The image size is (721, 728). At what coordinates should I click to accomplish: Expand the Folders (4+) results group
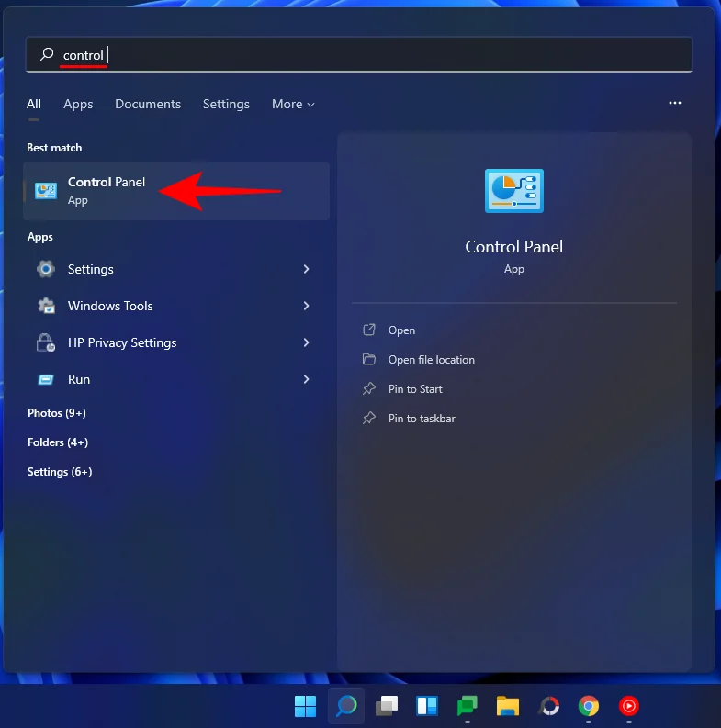click(x=58, y=442)
